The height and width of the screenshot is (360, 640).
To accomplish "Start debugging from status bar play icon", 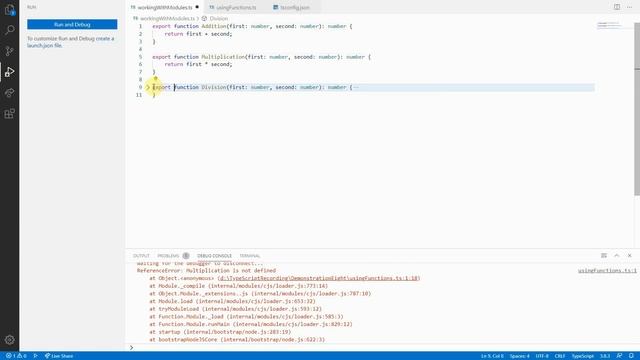I will [36, 356].
